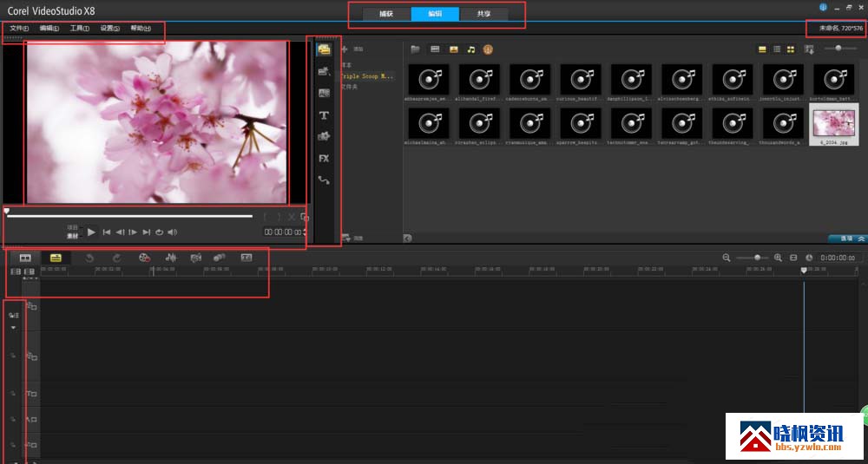Open the Media library panel icon
This screenshot has height=464, width=868.
[324, 49]
